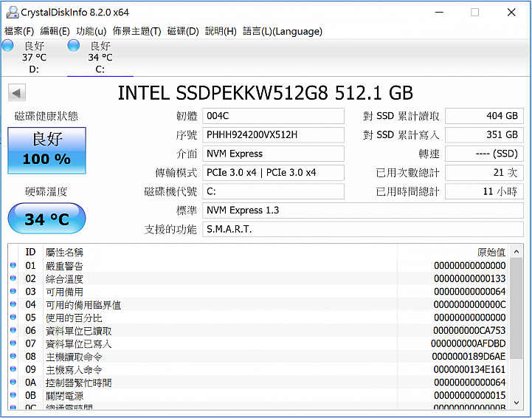Go to previous disk with left arrow button
The height and width of the screenshot is (418, 532).
pos(17,93)
